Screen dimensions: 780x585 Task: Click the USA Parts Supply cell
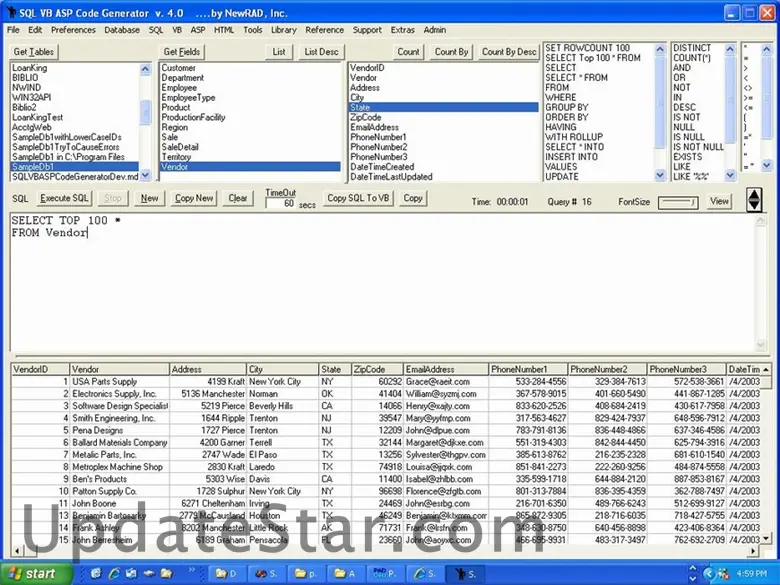point(119,382)
